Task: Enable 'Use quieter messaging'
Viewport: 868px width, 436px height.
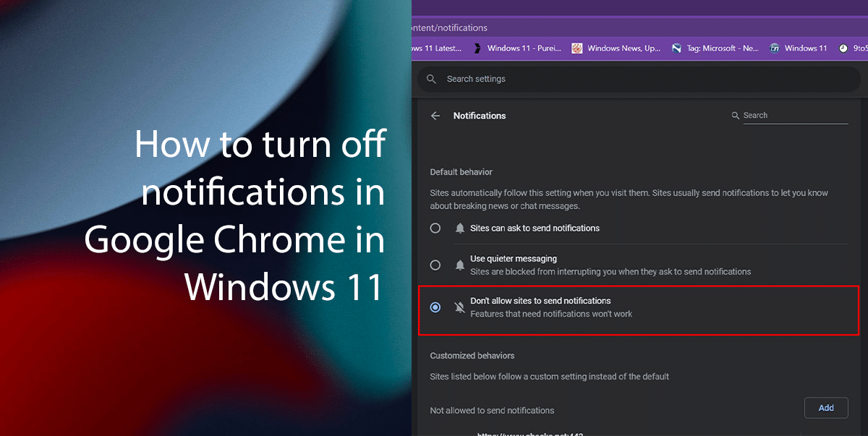Action: coord(435,265)
